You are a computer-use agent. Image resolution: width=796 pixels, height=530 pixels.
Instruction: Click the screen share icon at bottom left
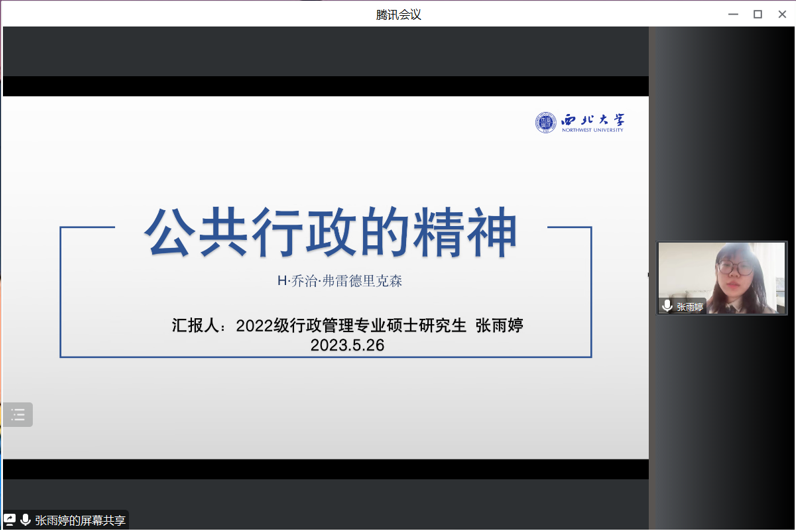[10, 520]
